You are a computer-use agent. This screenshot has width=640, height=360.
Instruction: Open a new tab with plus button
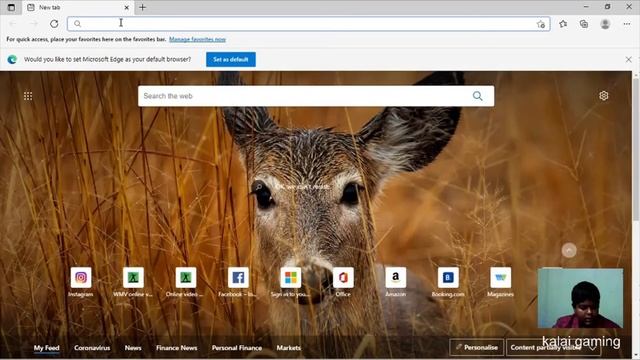[142, 7]
